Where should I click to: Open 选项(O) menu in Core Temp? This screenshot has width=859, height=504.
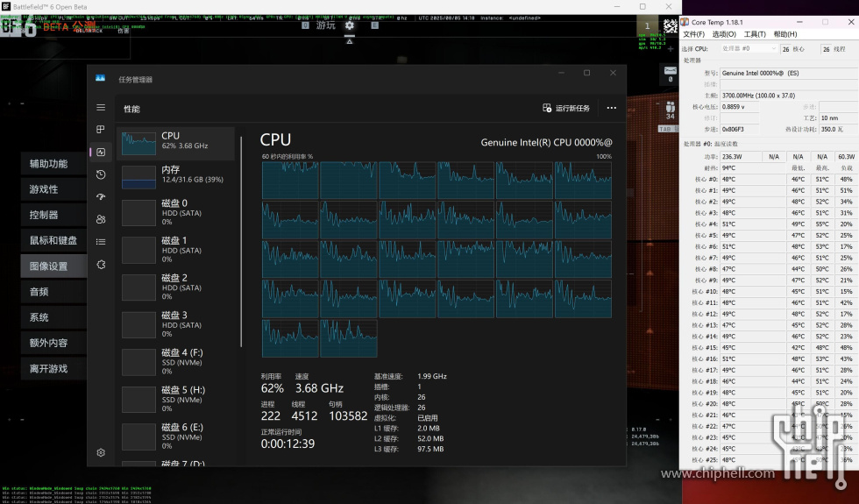pyautogui.click(x=724, y=34)
